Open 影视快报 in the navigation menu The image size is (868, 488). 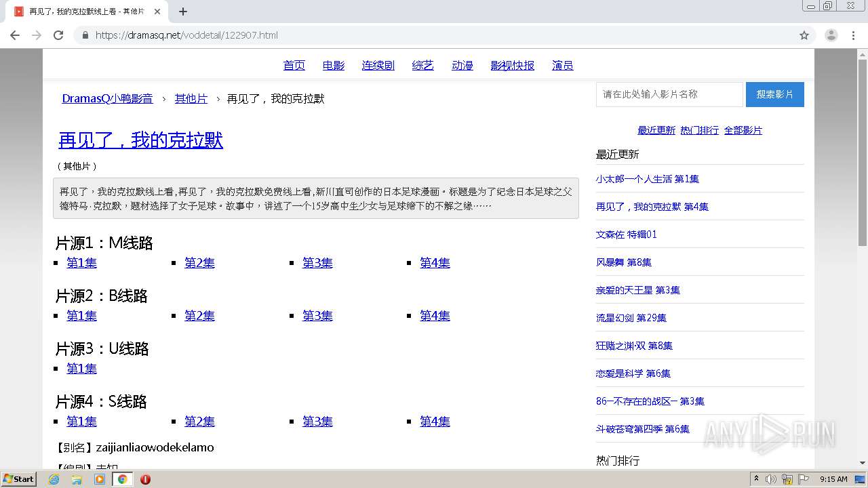513,66
